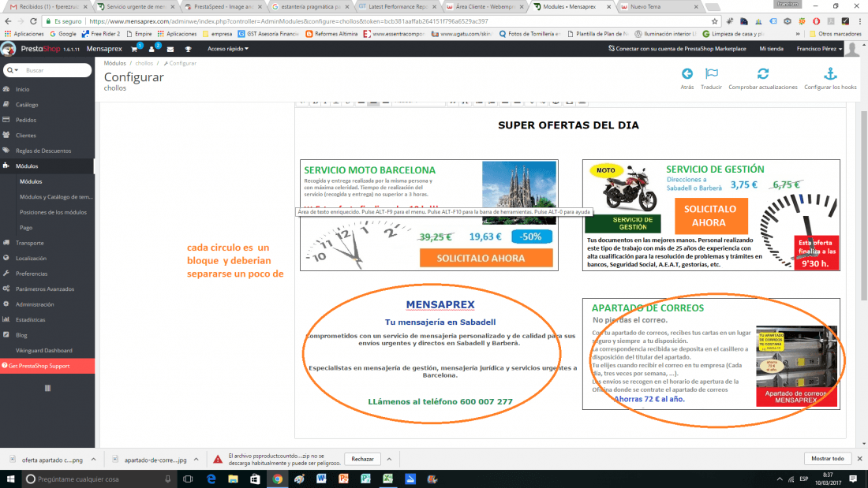Click the sidebar collapse menu icon
868x488 pixels.
(47, 388)
